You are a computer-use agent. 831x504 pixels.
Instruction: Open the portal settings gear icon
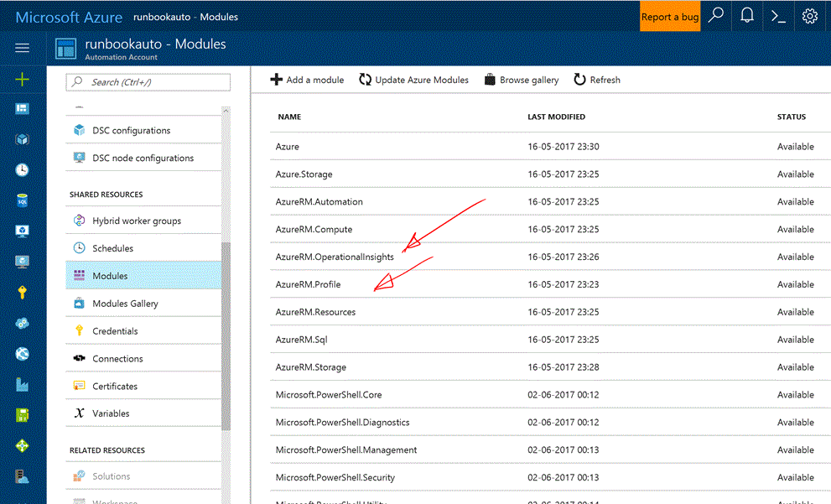point(809,16)
